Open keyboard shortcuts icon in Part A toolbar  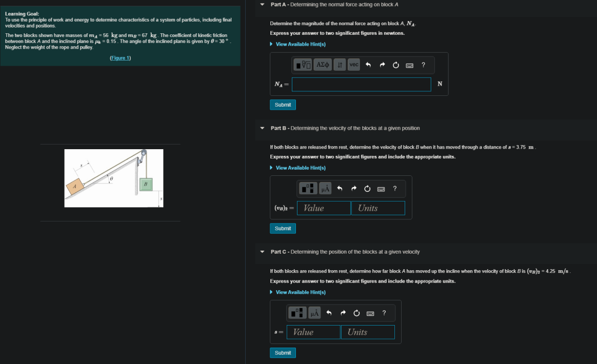[409, 65]
